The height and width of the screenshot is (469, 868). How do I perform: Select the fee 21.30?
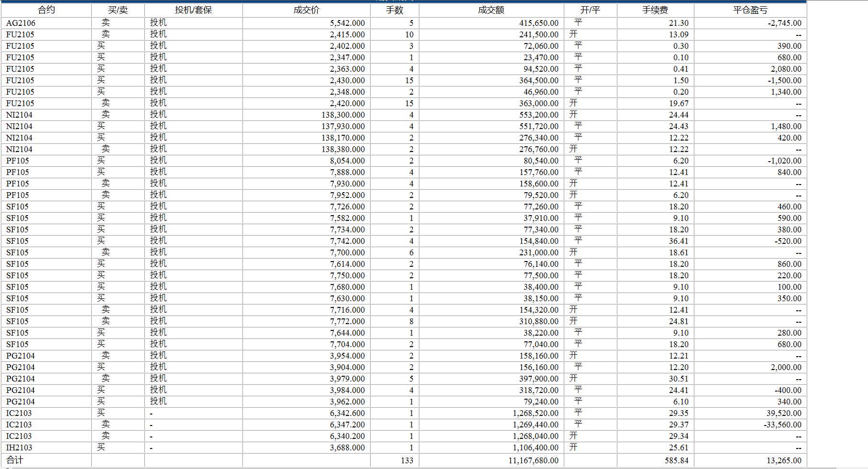coord(679,23)
